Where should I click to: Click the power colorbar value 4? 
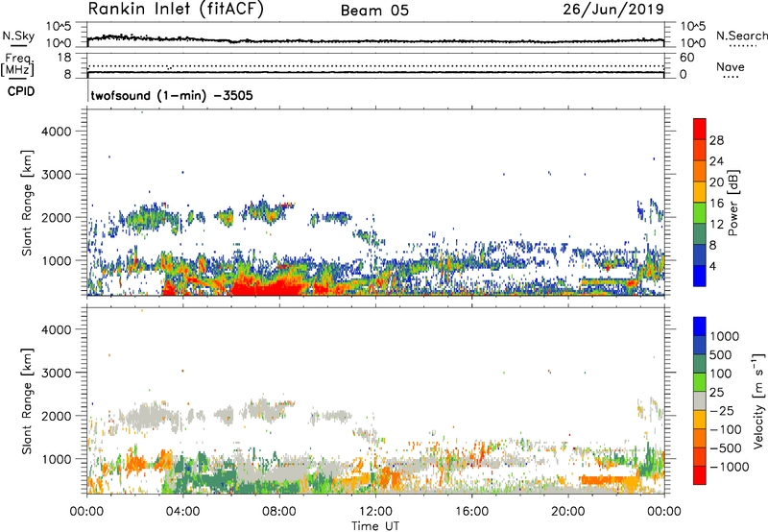713,267
